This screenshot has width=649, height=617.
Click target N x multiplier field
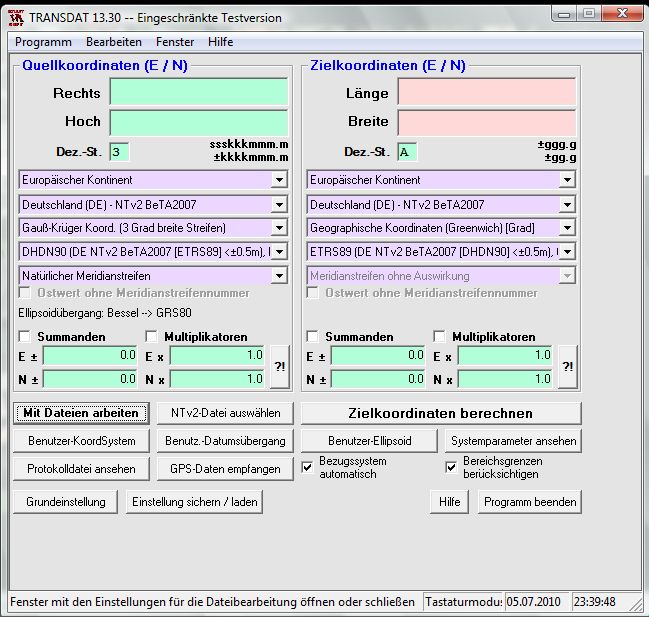(x=505, y=379)
